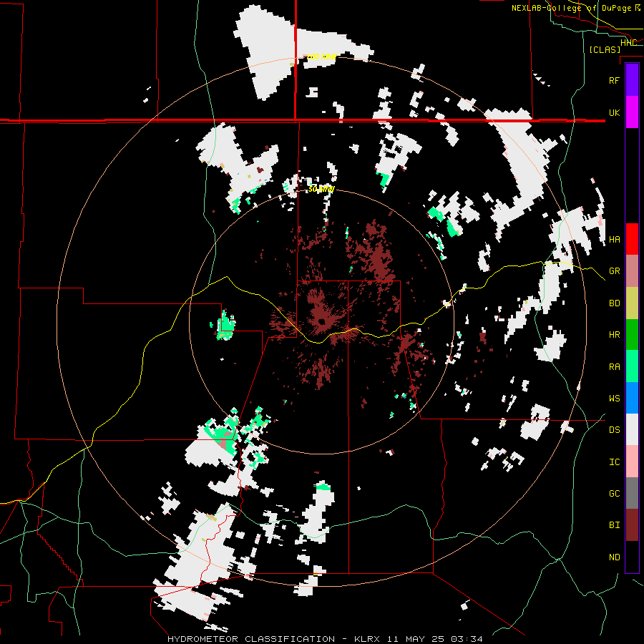Pick the white DS legend swatch
The height and width of the screenshot is (644, 644).
coord(632,429)
